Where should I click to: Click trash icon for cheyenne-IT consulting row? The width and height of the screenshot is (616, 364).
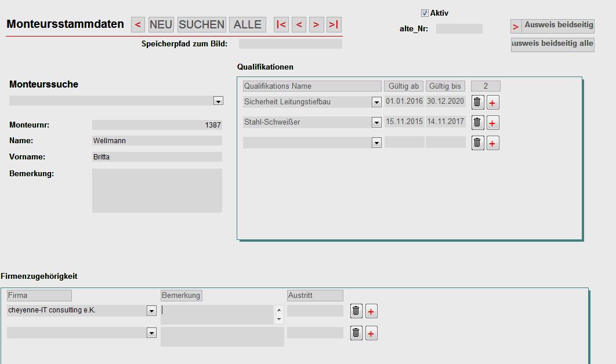356,311
